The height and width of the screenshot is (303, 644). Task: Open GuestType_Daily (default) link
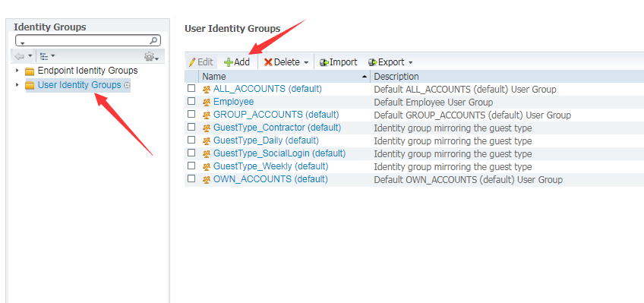pos(266,140)
